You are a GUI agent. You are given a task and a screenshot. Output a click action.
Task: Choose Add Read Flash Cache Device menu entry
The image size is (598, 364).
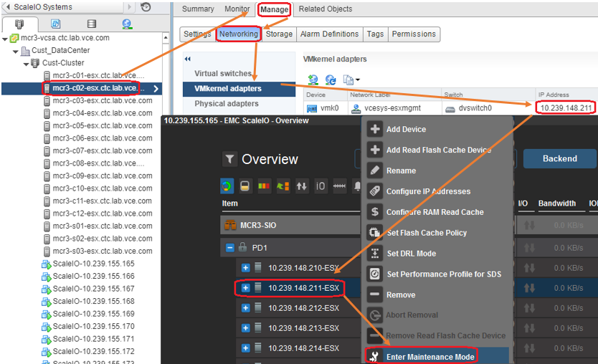(x=437, y=150)
